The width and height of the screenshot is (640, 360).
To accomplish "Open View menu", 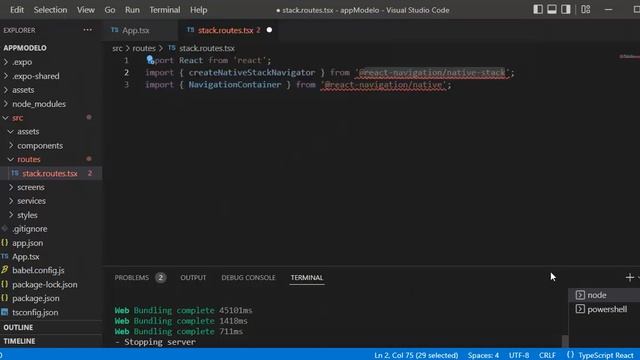I will click(86, 10).
